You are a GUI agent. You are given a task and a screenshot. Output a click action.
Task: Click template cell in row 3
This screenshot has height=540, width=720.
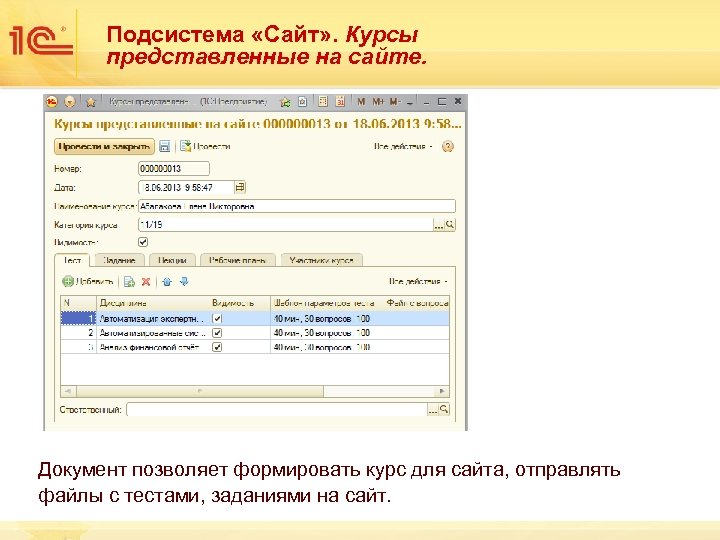(327, 347)
